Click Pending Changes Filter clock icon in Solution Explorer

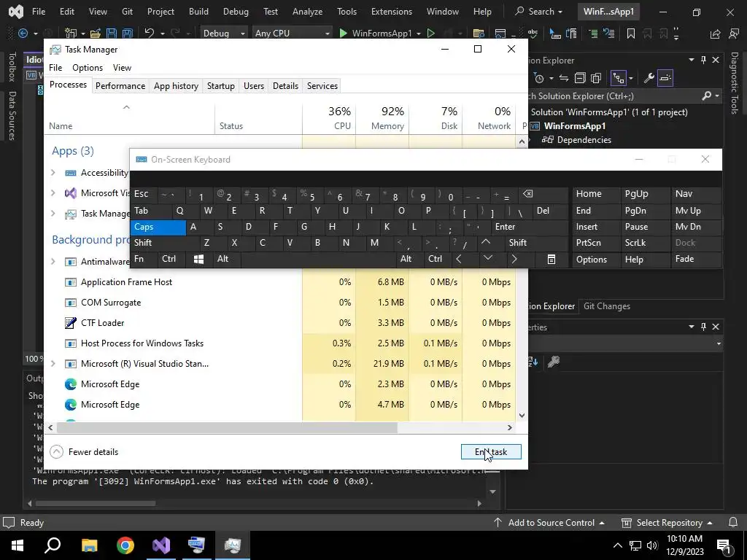(x=539, y=78)
